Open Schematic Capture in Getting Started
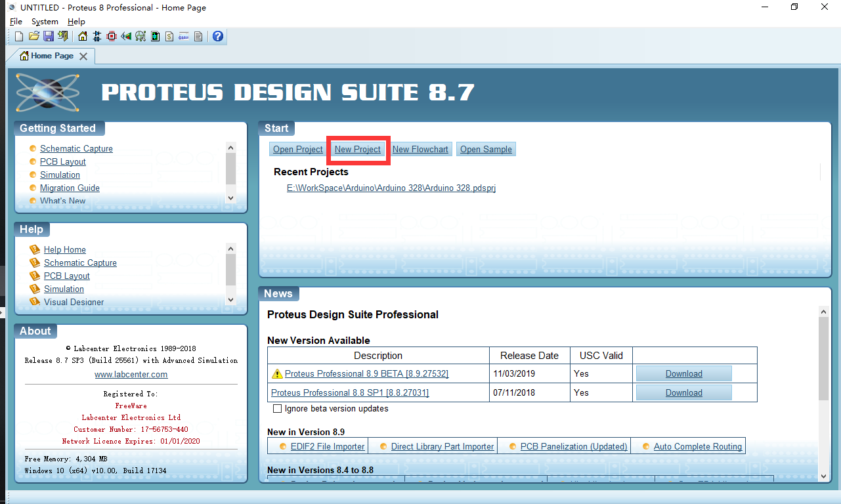 [76, 148]
